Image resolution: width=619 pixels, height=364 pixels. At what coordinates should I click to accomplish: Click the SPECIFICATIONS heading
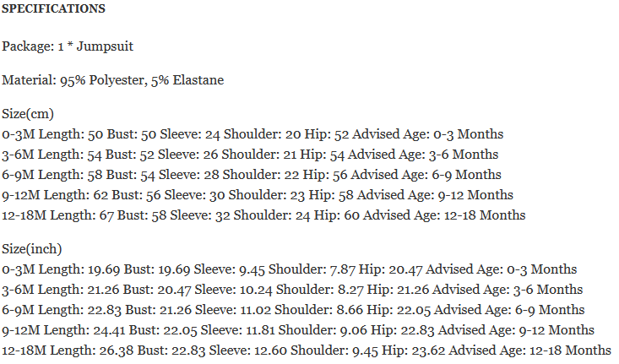click(x=54, y=9)
